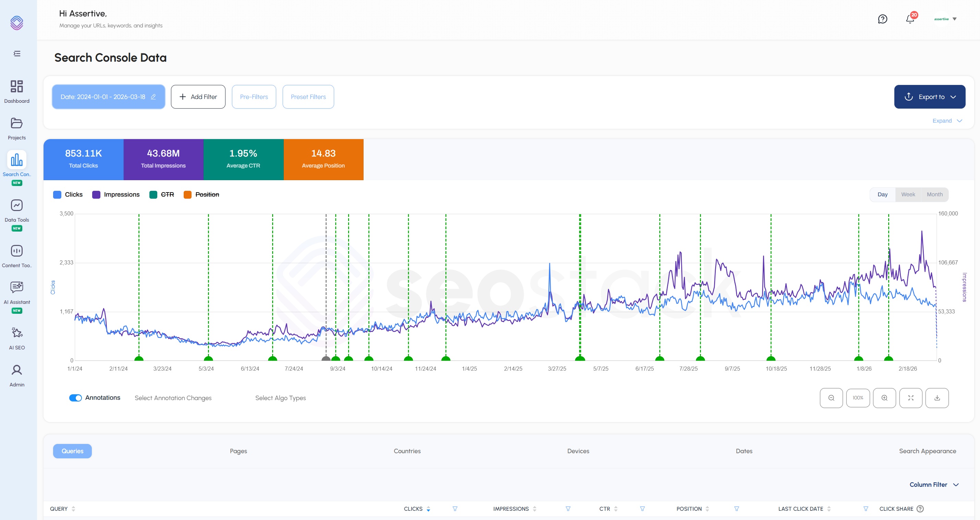Click edit pencil on Date filter
980x520 pixels.
click(153, 97)
